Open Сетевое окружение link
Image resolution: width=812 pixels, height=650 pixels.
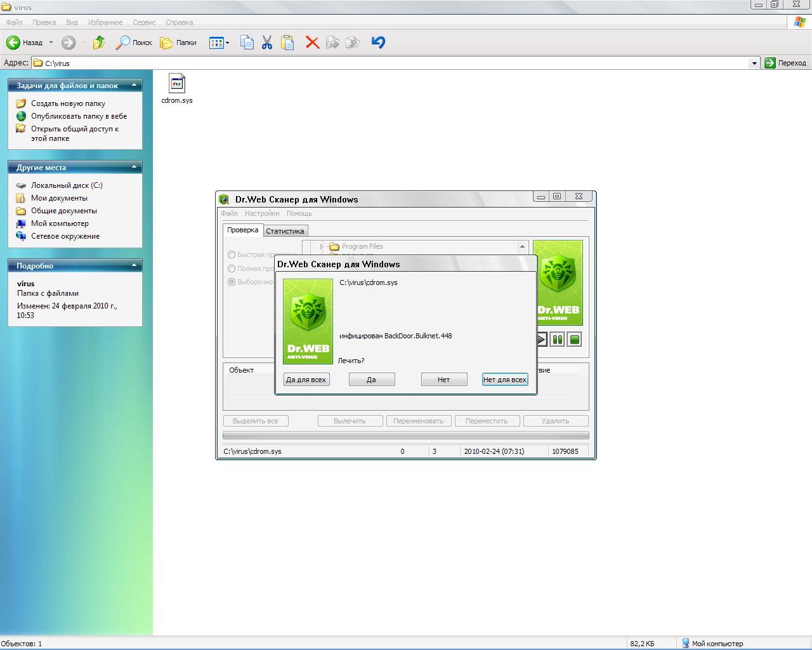pos(65,236)
